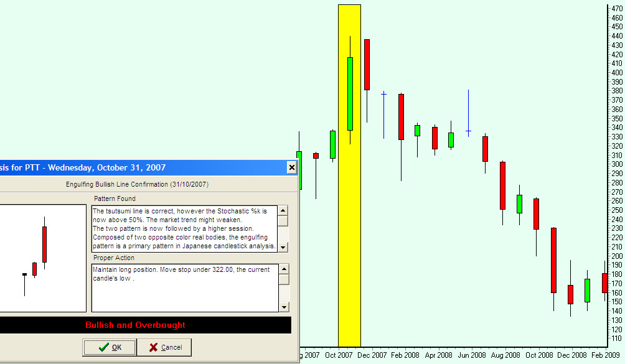Click the Pattern Found scrollbar thumb
The image size is (625, 364).
(x=283, y=221)
